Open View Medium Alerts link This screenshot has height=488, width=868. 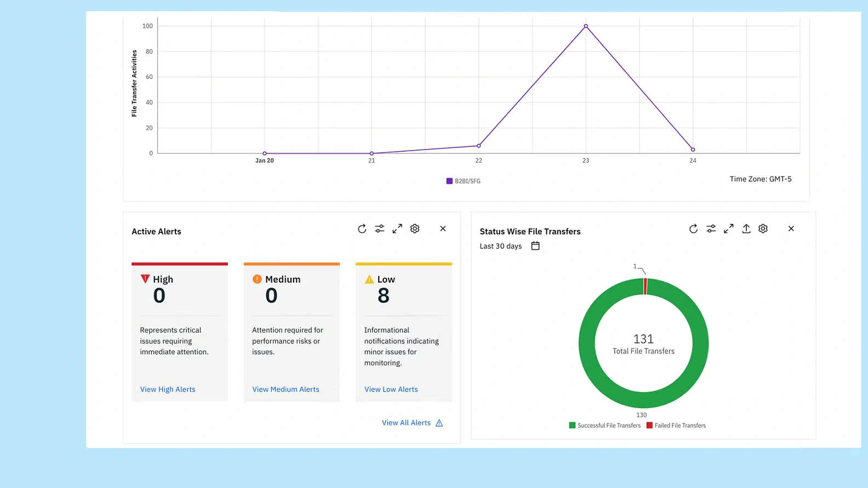tap(285, 389)
